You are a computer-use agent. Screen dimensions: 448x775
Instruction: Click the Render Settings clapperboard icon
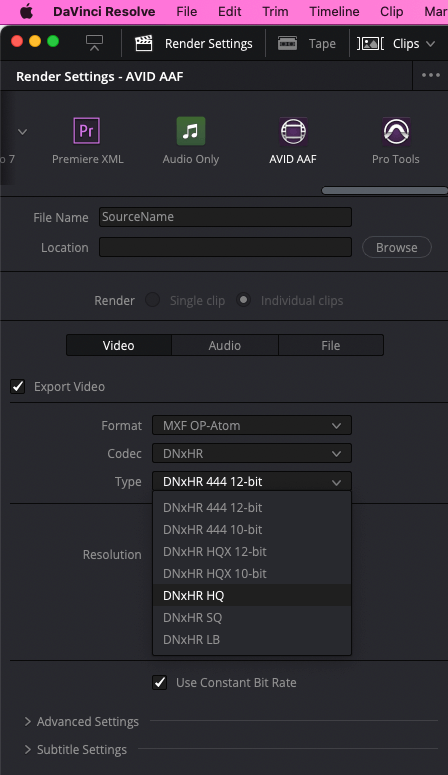point(143,43)
